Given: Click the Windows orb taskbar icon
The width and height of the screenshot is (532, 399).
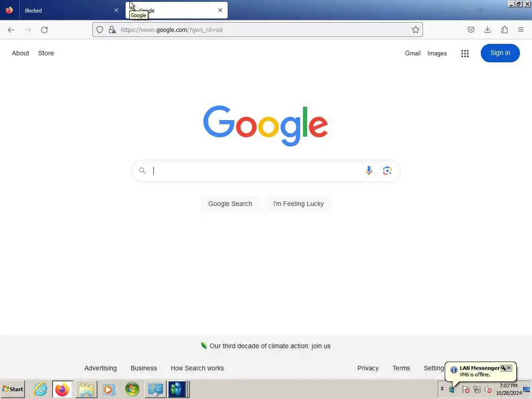Looking at the screenshot, I should (x=132, y=389).
